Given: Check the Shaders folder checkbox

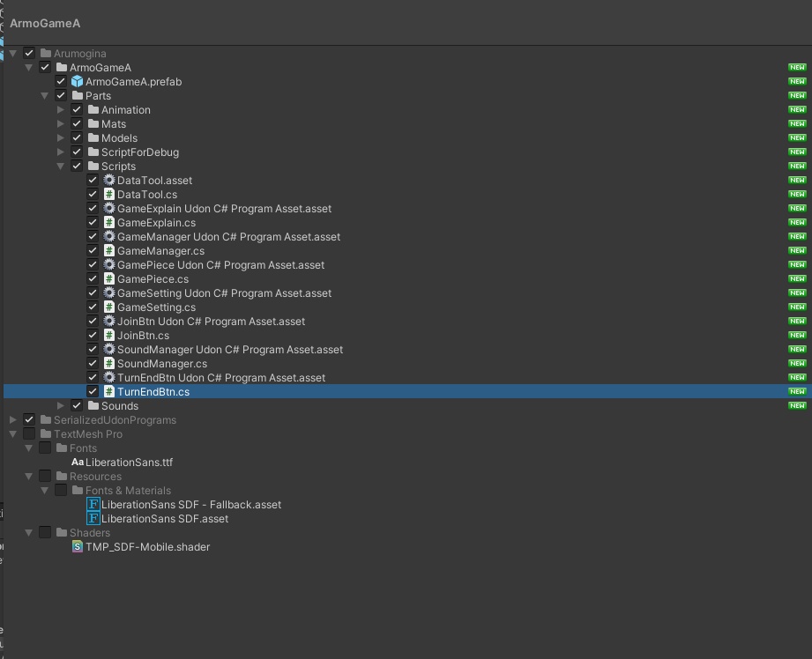Looking at the screenshot, I should tap(45, 532).
